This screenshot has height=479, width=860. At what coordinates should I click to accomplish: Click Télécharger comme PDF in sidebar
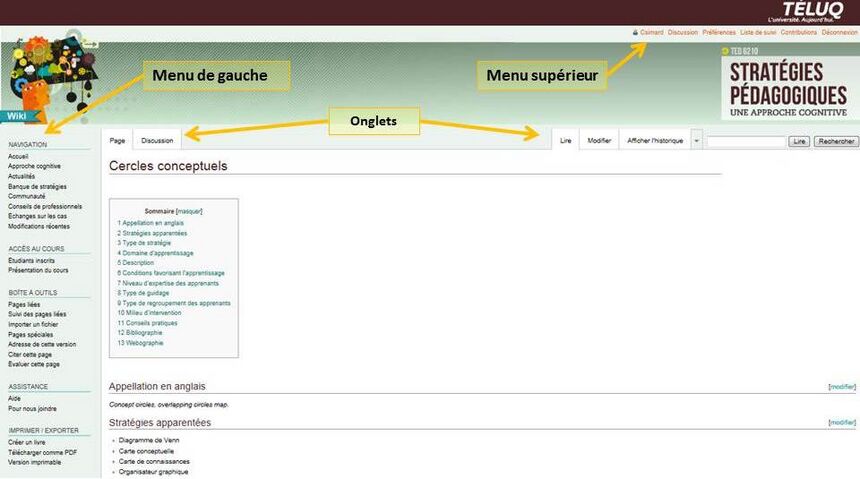coord(42,452)
